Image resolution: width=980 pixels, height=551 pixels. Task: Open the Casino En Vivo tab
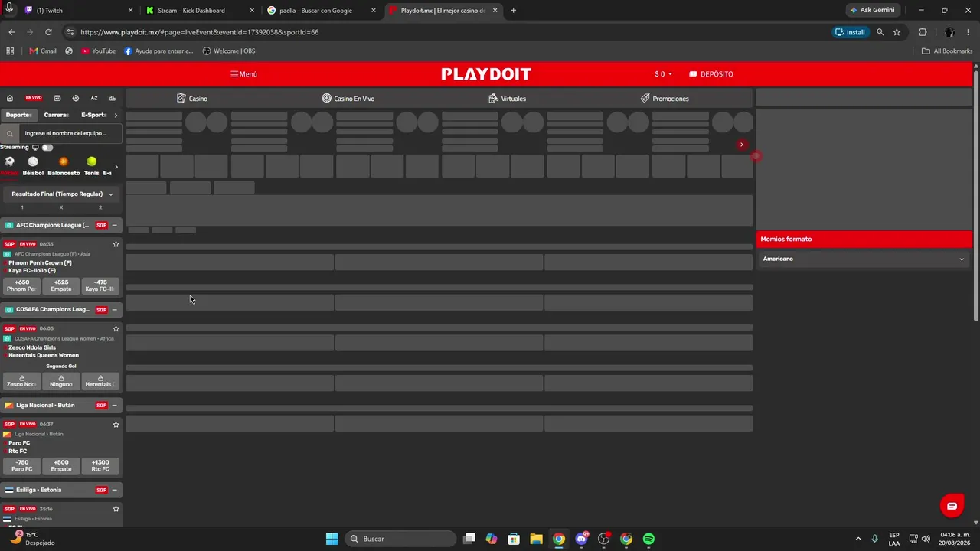tap(348, 99)
